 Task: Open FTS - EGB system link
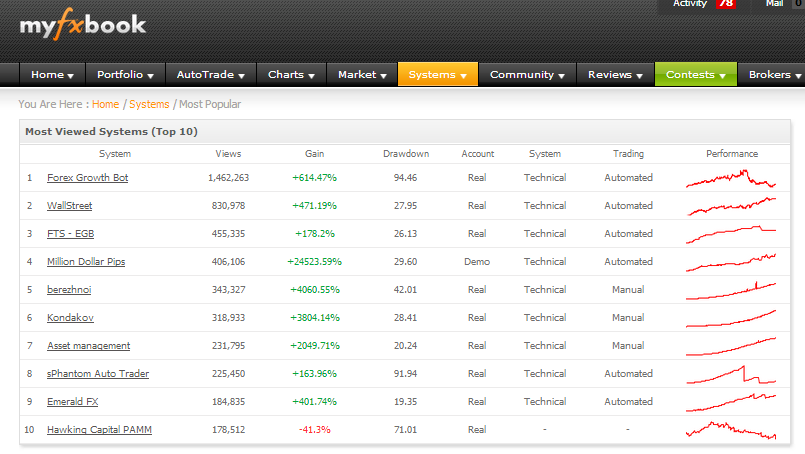click(70, 234)
